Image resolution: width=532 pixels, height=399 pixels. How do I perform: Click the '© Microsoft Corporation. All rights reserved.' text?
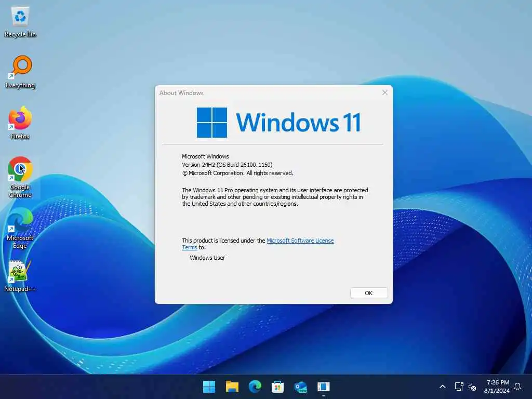click(237, 173)
